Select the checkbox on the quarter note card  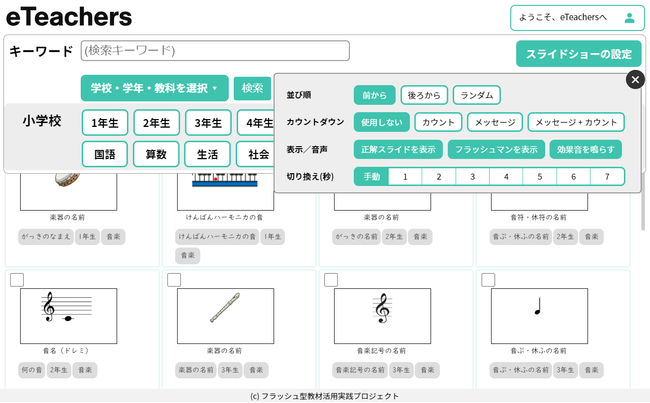(488, 280)
